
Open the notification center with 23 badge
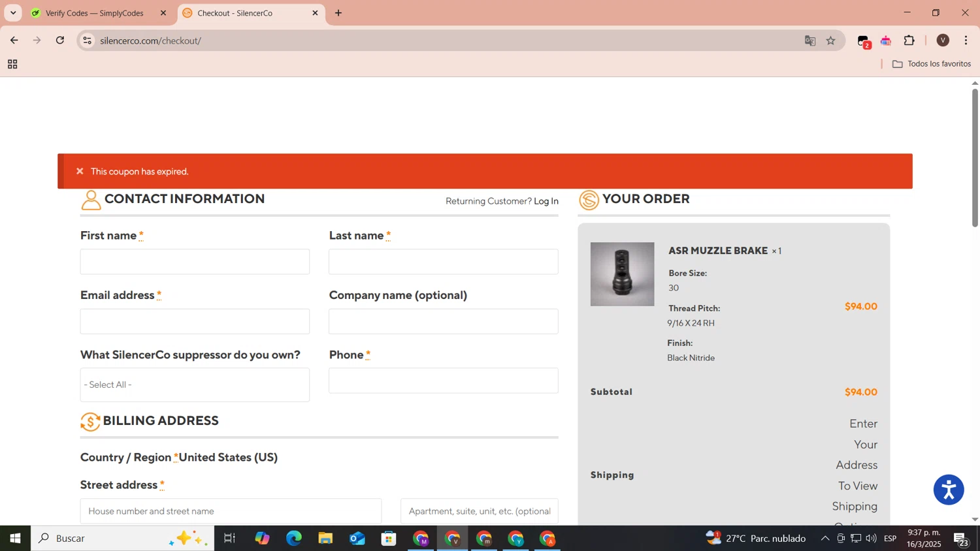962,539
